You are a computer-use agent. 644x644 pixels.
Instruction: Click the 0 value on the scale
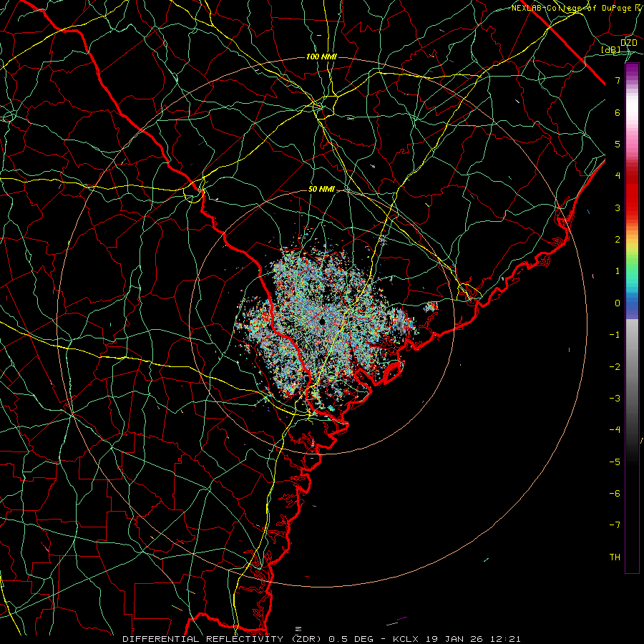[x=618, y=303]
